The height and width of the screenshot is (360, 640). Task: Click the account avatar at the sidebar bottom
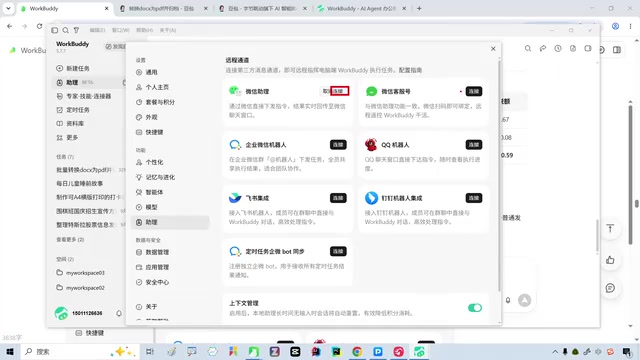click(x=61, y=313)
